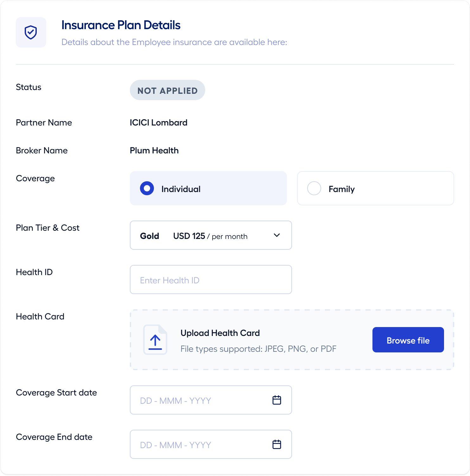
Task: Click the Upload Health Card title text
Action: pyautogui.click(x=220, y=333)
